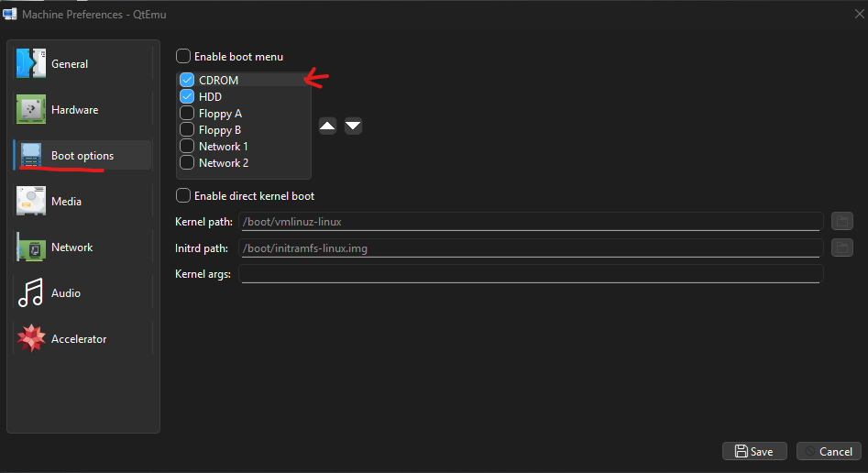868x473 pixels.
Task: Click the Media disk icon
Action: 31,202
